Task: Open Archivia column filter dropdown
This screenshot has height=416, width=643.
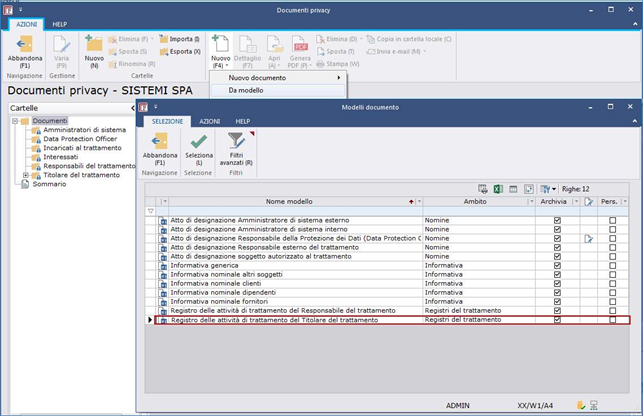Action: click(576, 201)
